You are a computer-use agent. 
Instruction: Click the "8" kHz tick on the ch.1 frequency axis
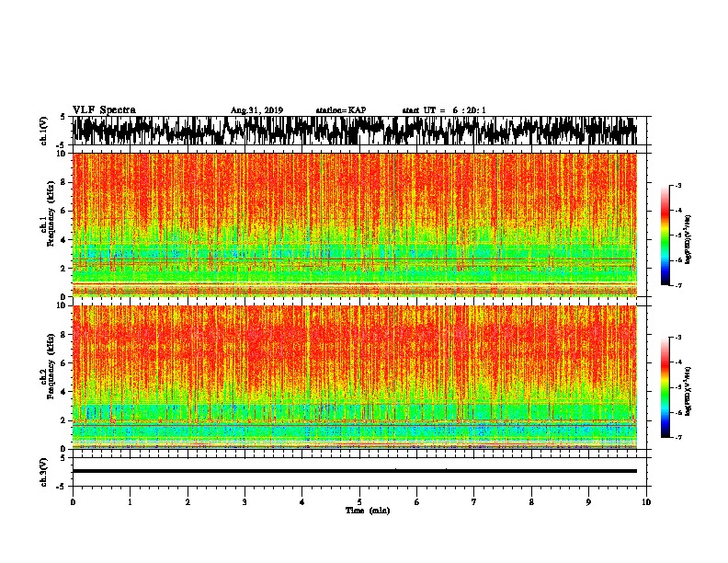tap(64, 182)
